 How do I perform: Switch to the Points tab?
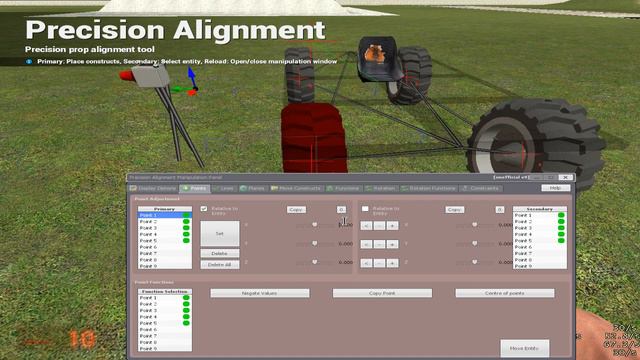(x=195, y=189)
